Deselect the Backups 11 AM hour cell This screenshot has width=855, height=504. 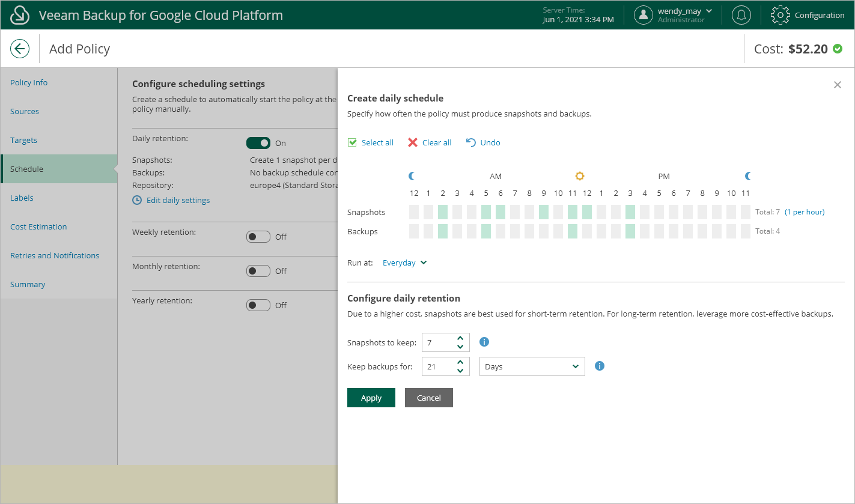click(573, 231)
